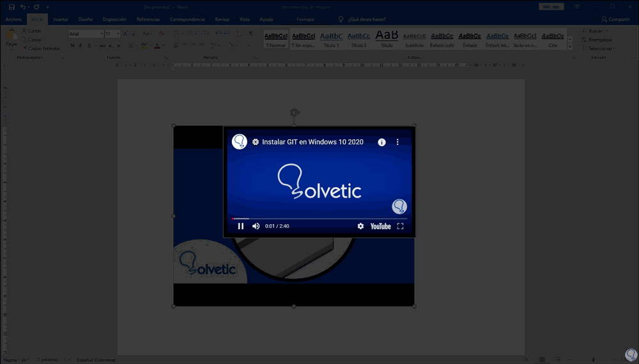
Task: Open the video player settings gear
Action: pyautogui.click(x=360, y=226)
